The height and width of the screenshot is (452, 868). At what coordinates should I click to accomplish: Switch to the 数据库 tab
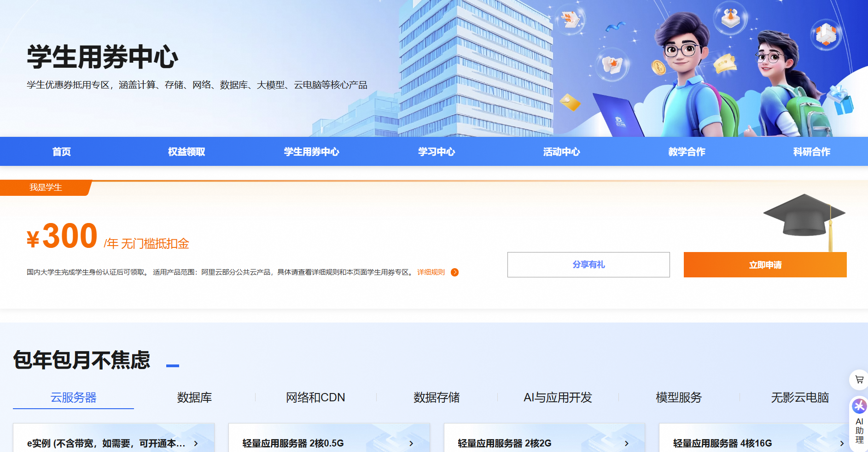point(194,397)
